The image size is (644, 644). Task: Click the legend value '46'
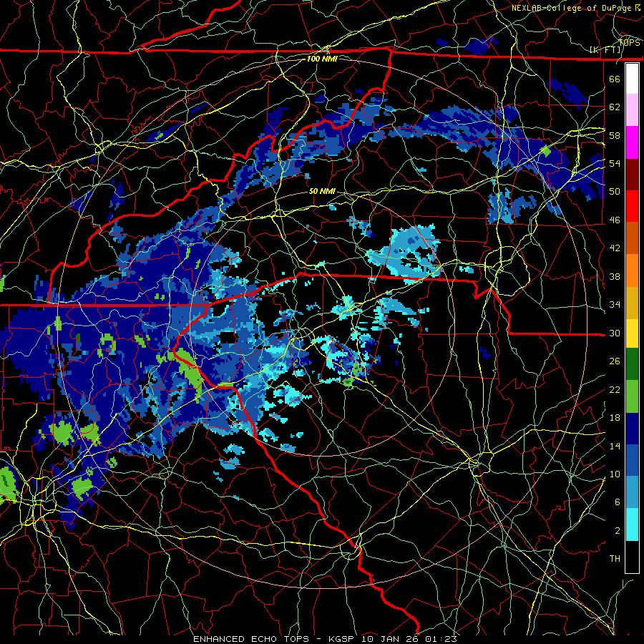tap(615, 220)
